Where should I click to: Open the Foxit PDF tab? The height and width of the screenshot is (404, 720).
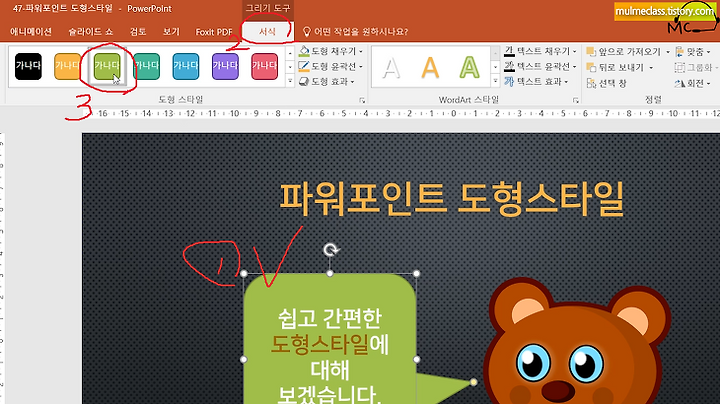pos(214,32)
